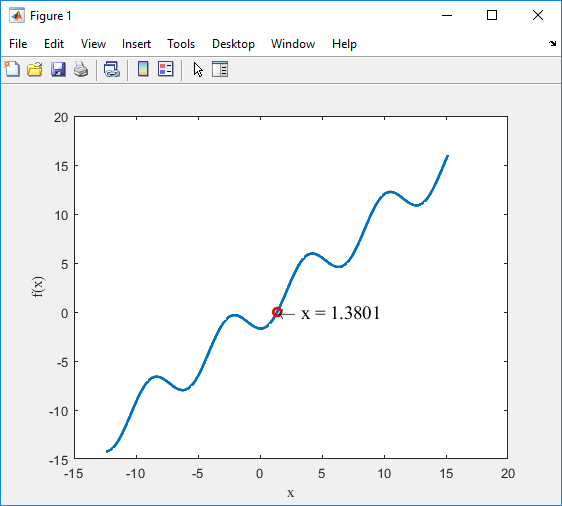Open the File menu
The width and height of the screenshot is (562, 506).
tap(18, 44)
